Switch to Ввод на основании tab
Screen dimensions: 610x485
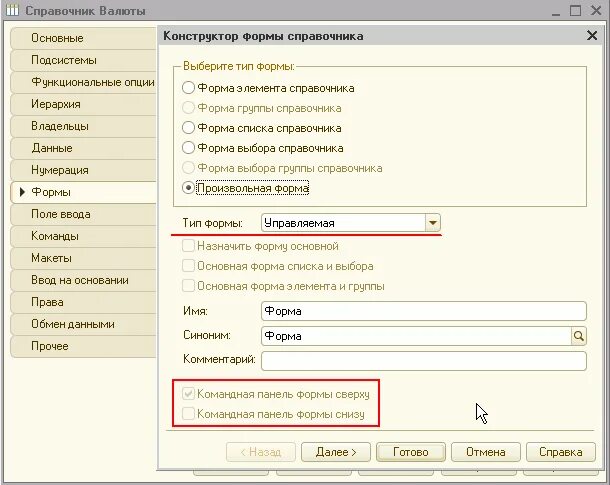(x=83, y=280)
